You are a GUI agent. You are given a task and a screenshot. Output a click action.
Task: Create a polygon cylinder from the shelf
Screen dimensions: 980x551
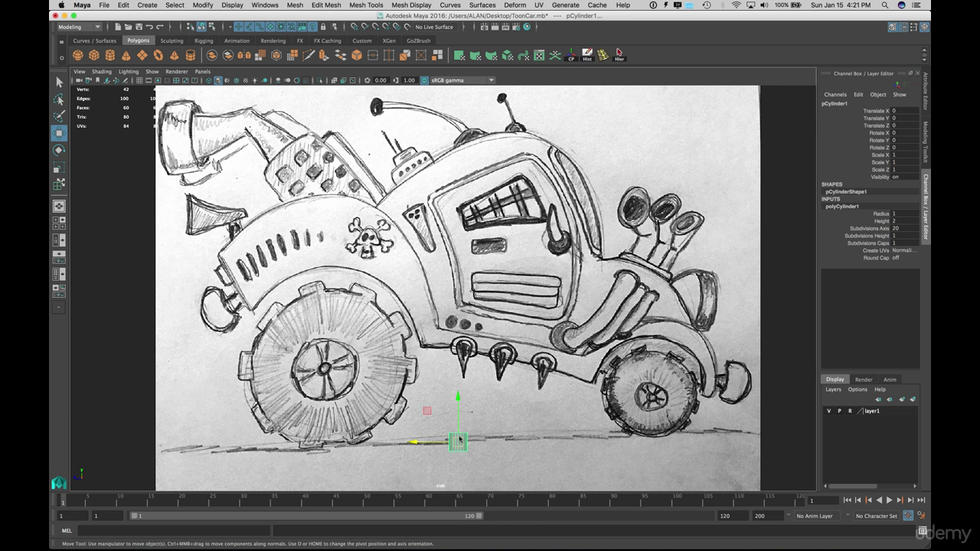(110, 55)
